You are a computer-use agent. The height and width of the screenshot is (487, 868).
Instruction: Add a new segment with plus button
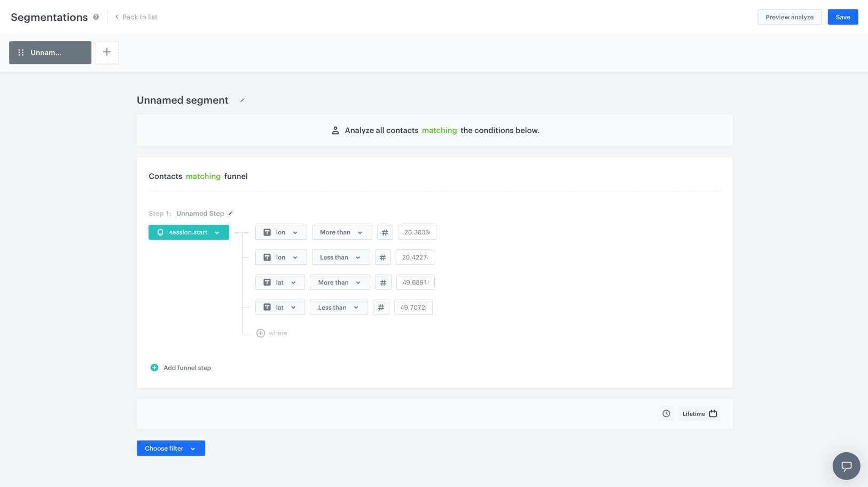point(107,52)
